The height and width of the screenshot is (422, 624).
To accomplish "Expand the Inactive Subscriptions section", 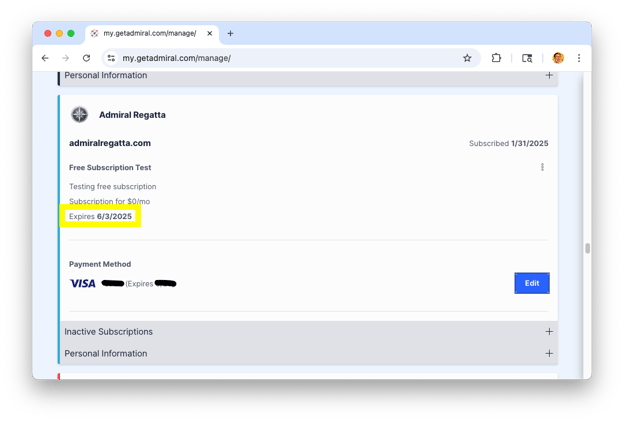I will point(308,332).
